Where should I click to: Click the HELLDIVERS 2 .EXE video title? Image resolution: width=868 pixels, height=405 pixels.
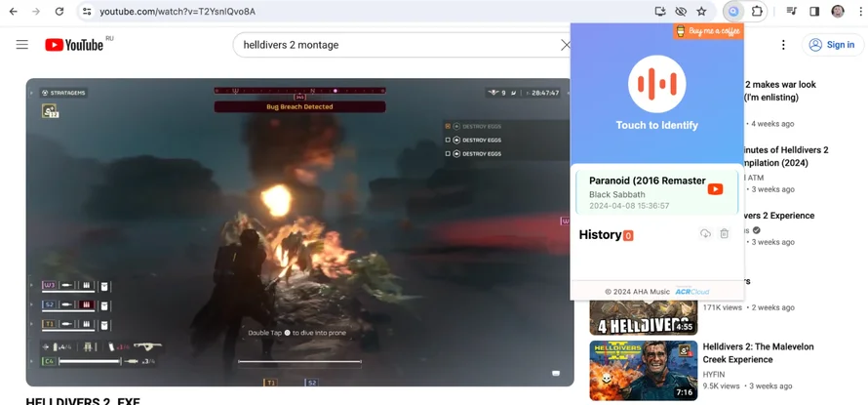click(x=83, y=401)
